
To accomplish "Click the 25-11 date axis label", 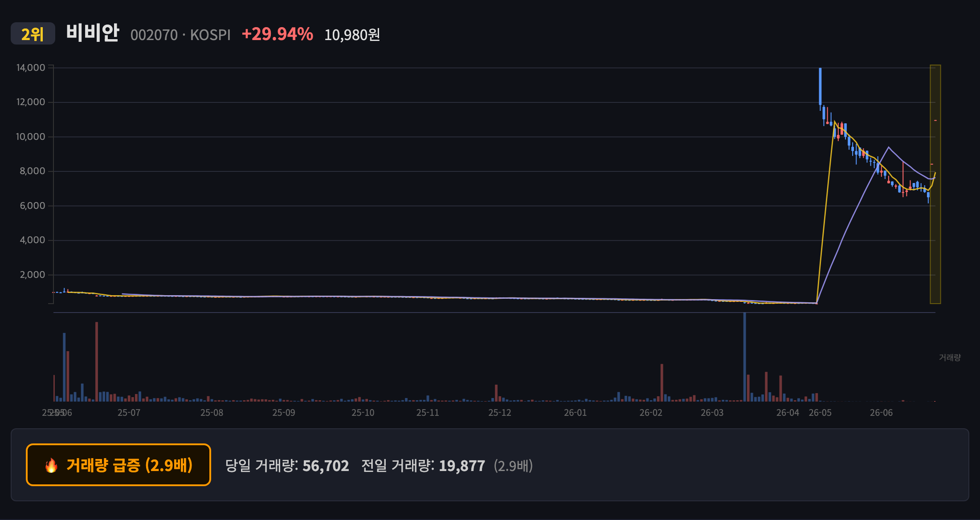I will point(428,413).
